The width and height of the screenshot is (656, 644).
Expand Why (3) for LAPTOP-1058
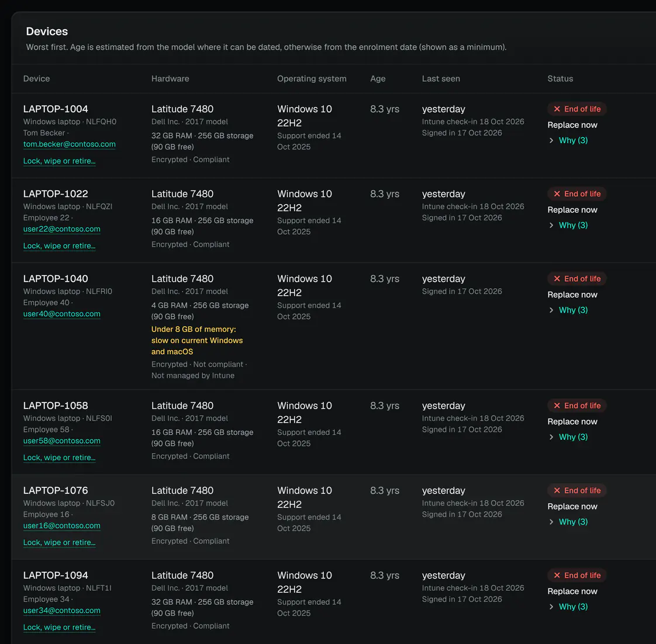pyautogui.click(x=568, y=437)
